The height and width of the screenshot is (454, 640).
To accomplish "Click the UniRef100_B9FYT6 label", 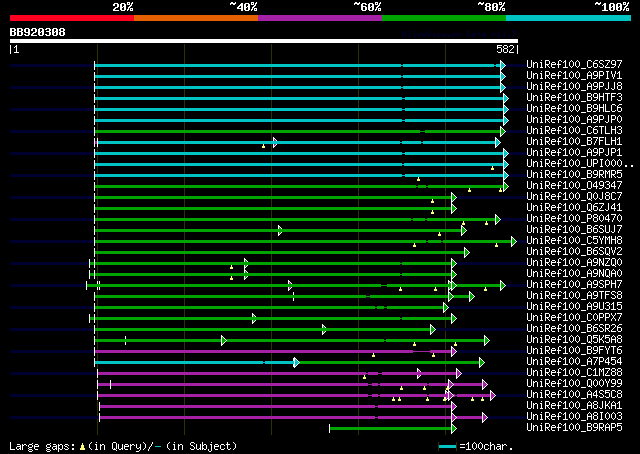I will (574, 351).
